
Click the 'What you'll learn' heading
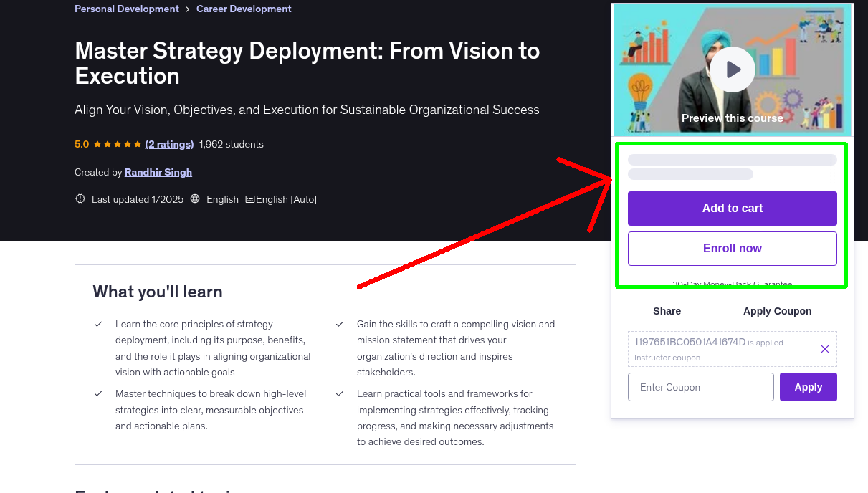pyautogui.click(x=158, y=292)
